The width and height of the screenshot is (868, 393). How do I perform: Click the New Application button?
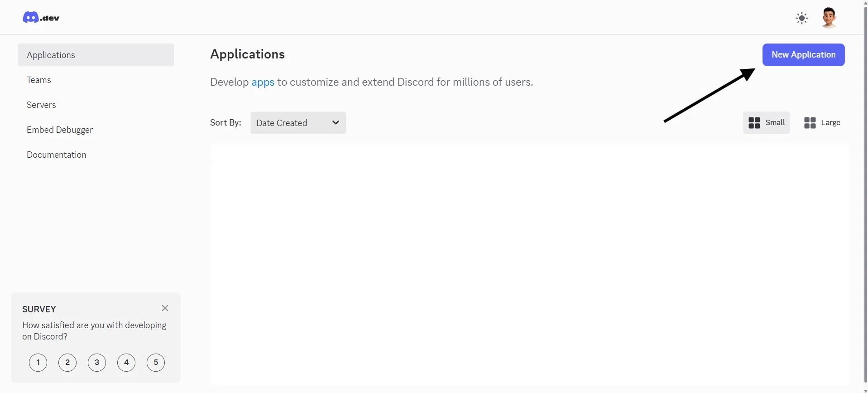(x=803, y=55)
